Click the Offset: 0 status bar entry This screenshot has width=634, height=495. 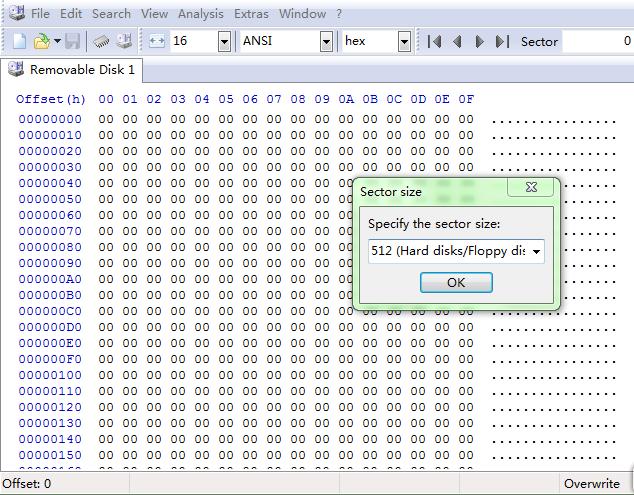click(x=27, y=484)
